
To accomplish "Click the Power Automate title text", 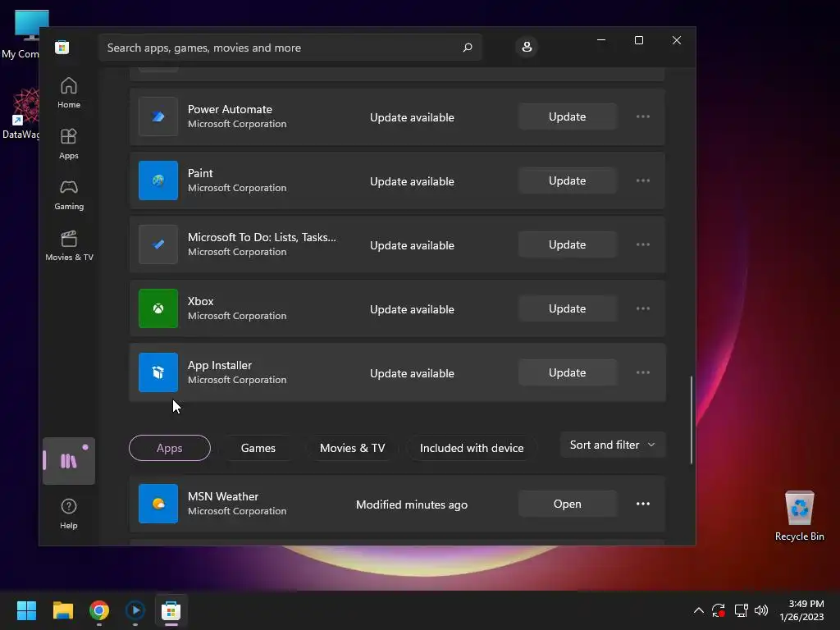I will 230,109.
